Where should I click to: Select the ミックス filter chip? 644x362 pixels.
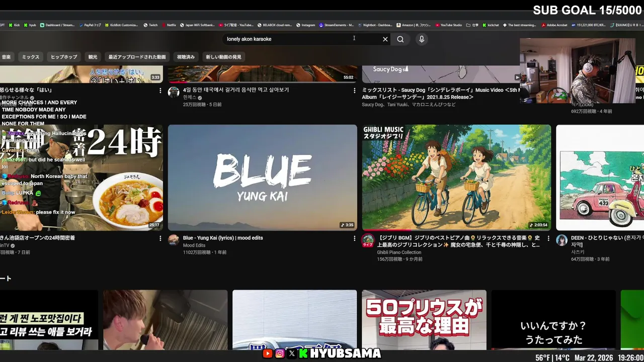point(31,57)
